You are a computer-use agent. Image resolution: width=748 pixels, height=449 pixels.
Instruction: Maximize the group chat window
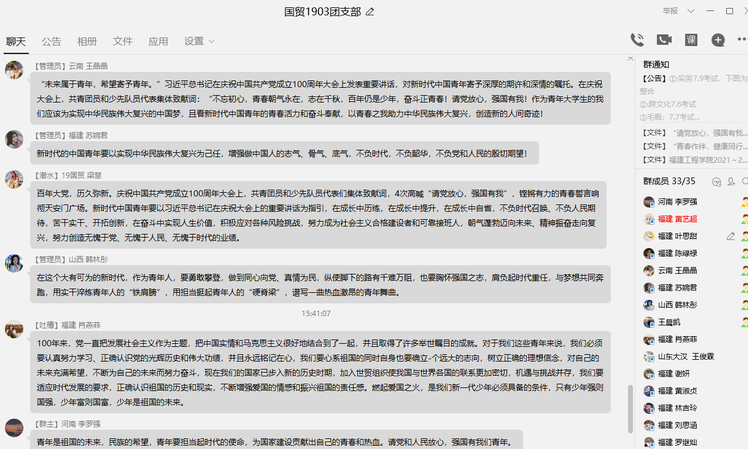click(x=729, y=11)
